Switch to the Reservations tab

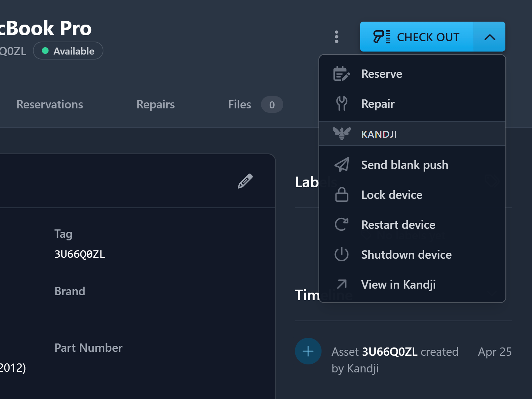pyautogui.click(x=50, y=104)
